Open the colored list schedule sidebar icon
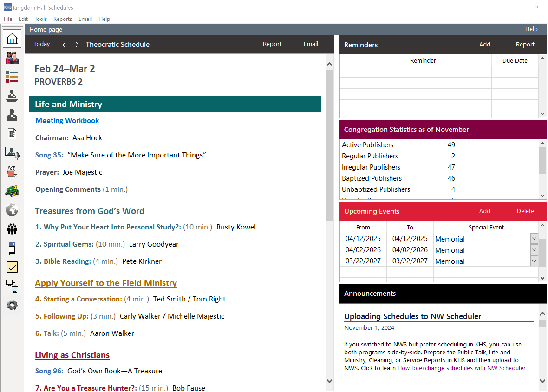 click(12, 77)
